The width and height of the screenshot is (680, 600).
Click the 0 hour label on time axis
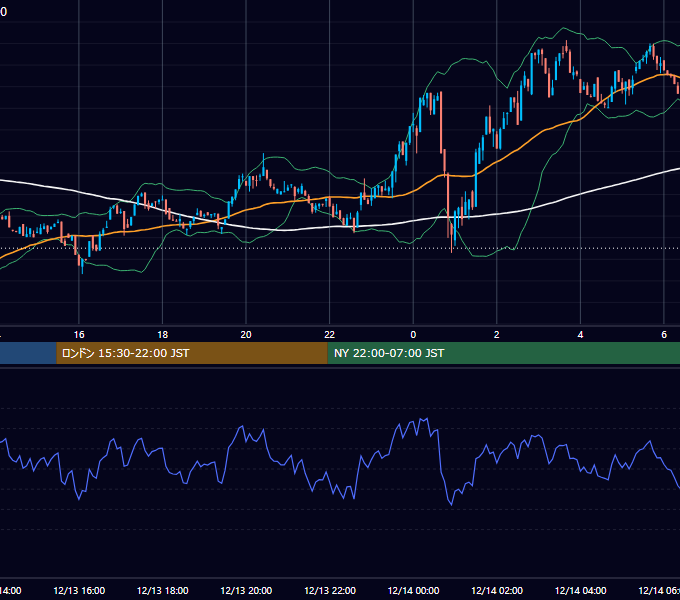pyautogui.click(x=413, y=335)
